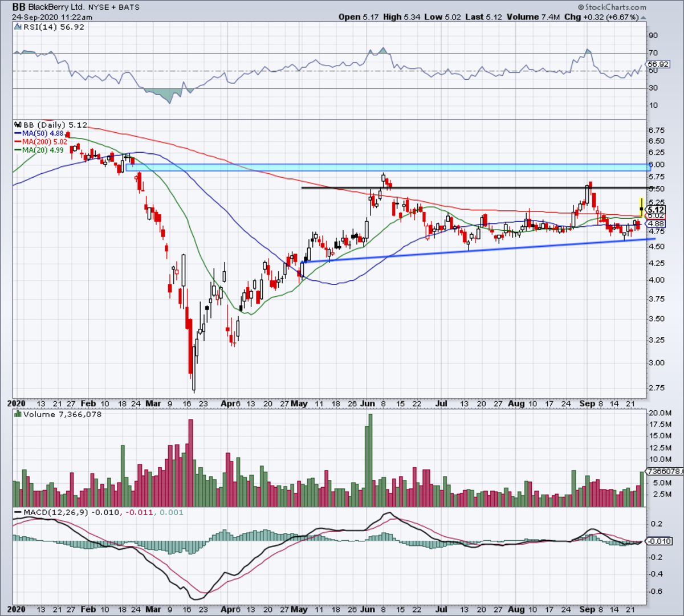Click the rising blue trendline support
The height and width of the screenshot is (616, 684).
pos(474,250)
